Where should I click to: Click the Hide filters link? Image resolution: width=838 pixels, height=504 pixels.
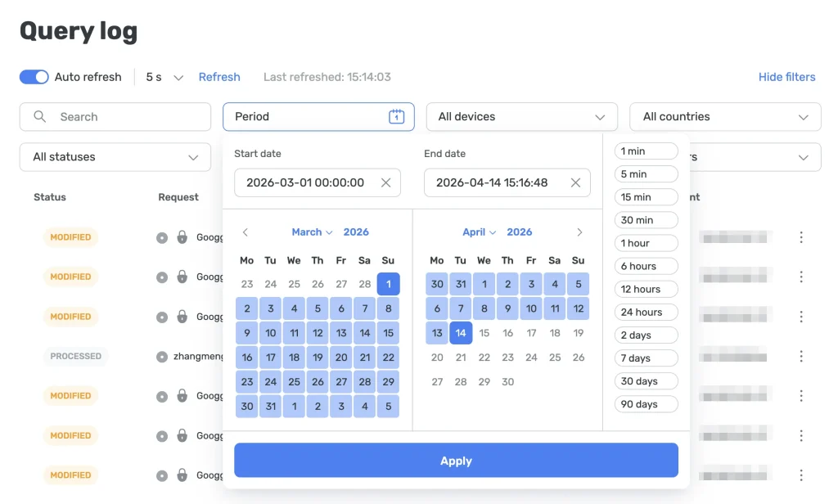pyautogui.click(x=786, y=77)
